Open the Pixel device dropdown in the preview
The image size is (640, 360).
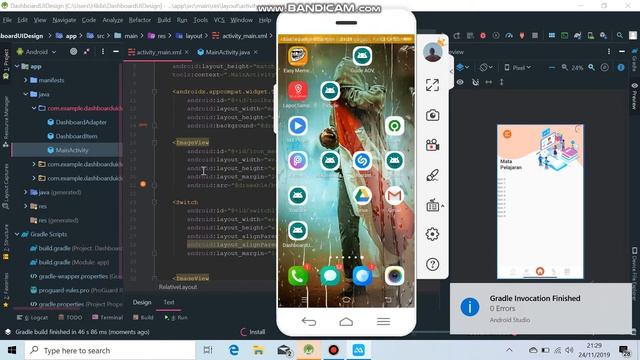point(518,67)
